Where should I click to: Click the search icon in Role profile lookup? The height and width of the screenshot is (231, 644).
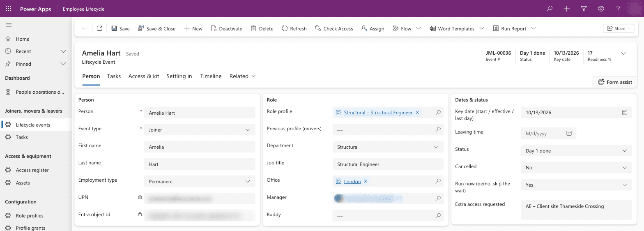click(438, 112)
